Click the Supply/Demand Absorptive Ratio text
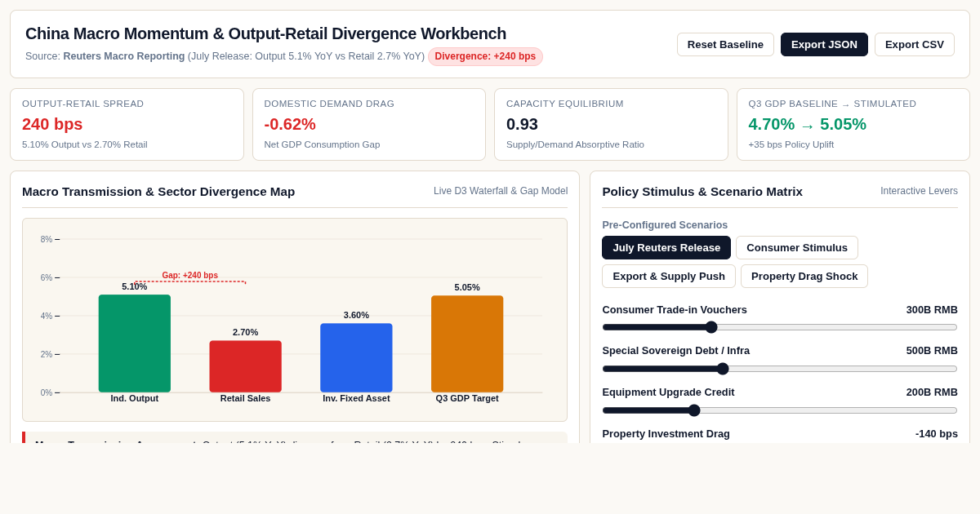980x514 pixels. coord(575,144)
